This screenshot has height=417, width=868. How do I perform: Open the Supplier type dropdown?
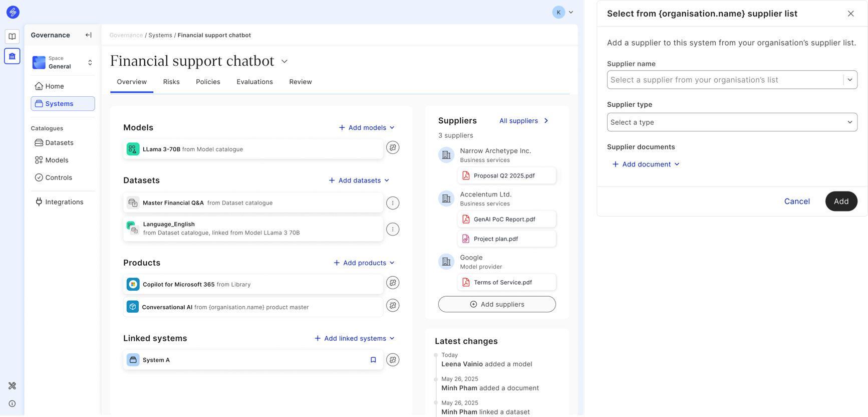pyautogui.click(x=731, y=122)
